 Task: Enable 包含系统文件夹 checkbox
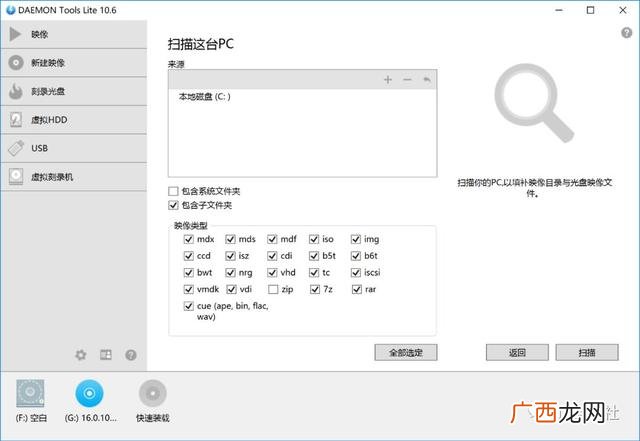(173, 191)
